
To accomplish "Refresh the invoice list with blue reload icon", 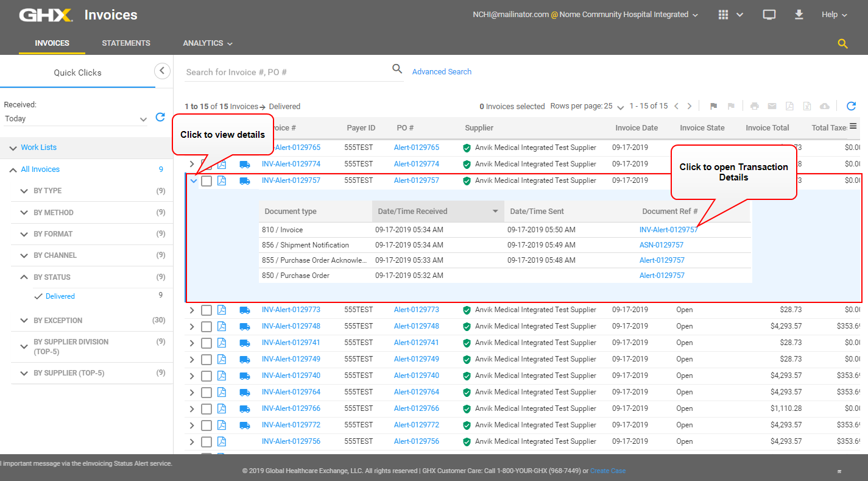I will click(851, 106).
